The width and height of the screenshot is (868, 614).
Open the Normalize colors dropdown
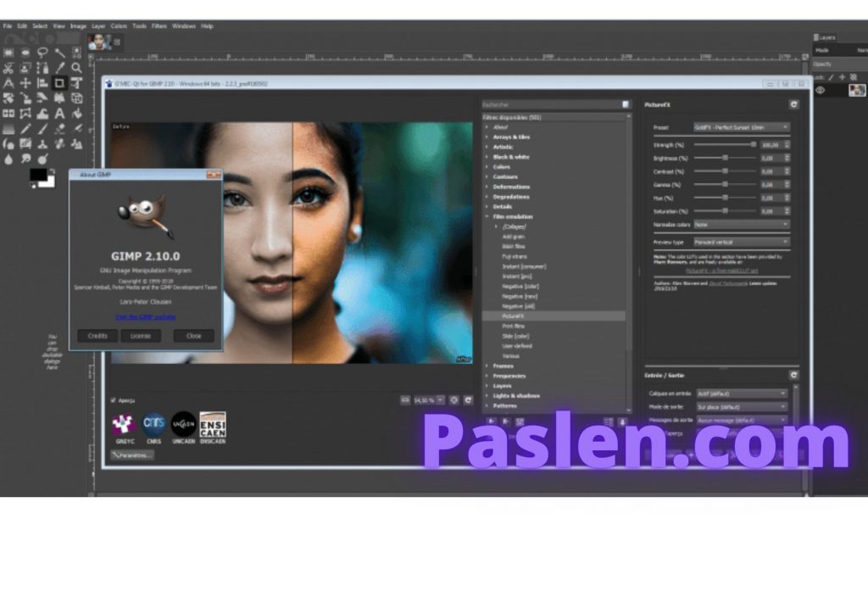(x=742, y=224)
